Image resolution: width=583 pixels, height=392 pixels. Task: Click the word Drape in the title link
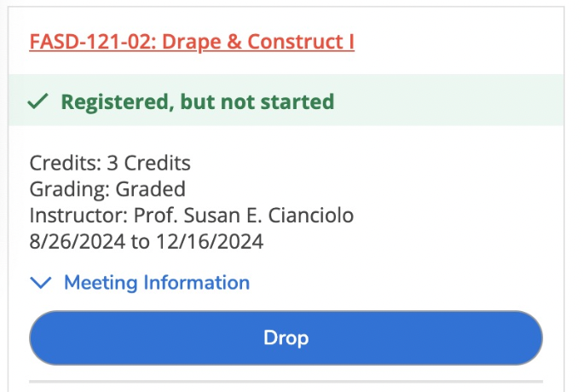tap(192, 42)
